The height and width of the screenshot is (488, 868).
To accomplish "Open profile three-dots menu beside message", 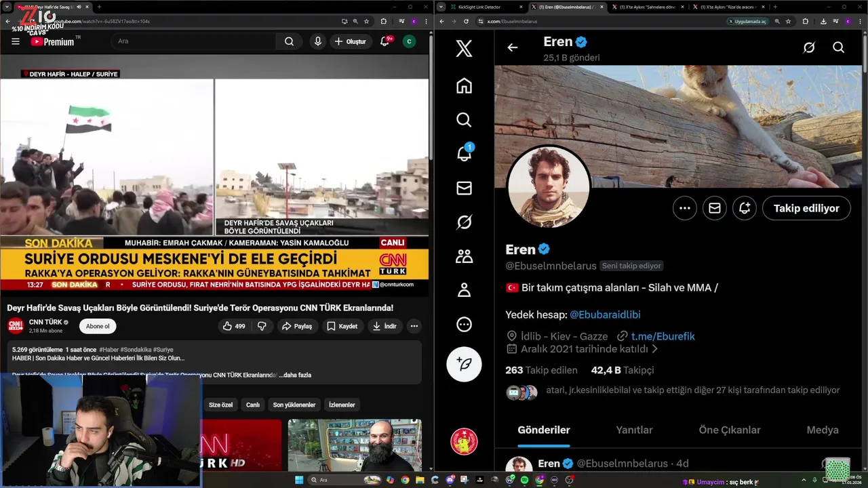I will 685,208.
